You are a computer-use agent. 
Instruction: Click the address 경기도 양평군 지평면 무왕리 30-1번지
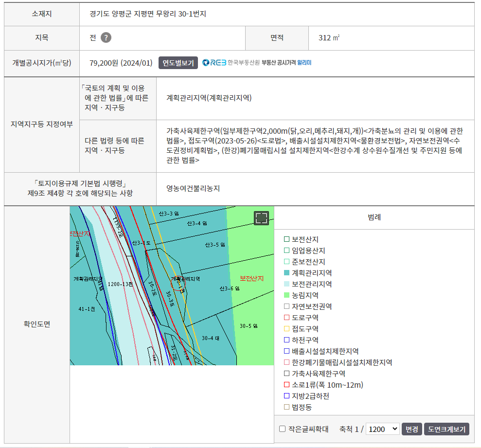148,14
